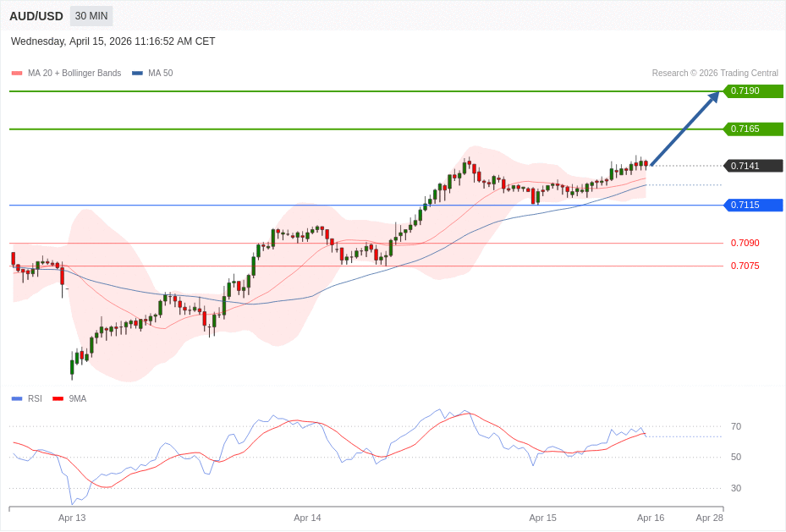Click the black 0.7141 current price tag
786x532 pixels.
point(753,166)
